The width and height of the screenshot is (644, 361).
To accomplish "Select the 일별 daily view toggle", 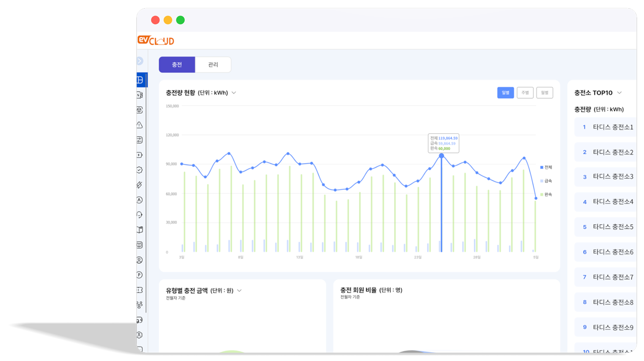I will point(505,93).
